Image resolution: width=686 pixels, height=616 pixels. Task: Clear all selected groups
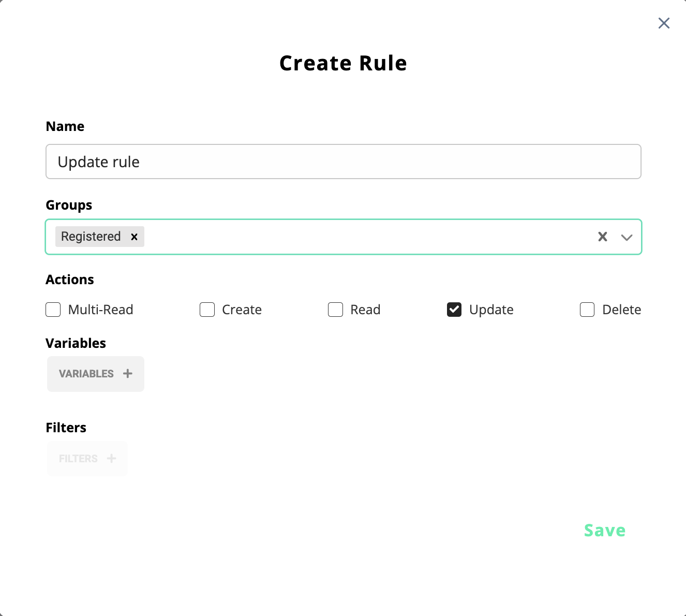(x=603, y=237)
